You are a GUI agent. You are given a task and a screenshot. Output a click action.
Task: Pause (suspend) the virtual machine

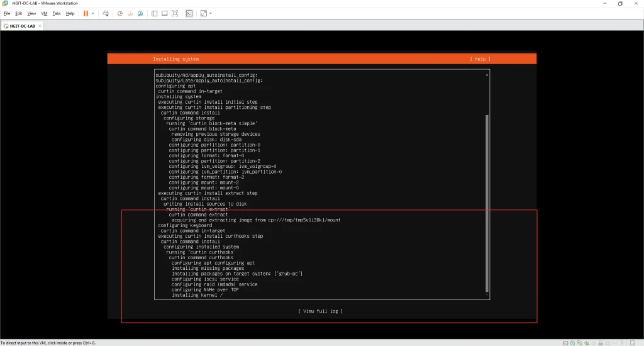(x=86, y=14)
